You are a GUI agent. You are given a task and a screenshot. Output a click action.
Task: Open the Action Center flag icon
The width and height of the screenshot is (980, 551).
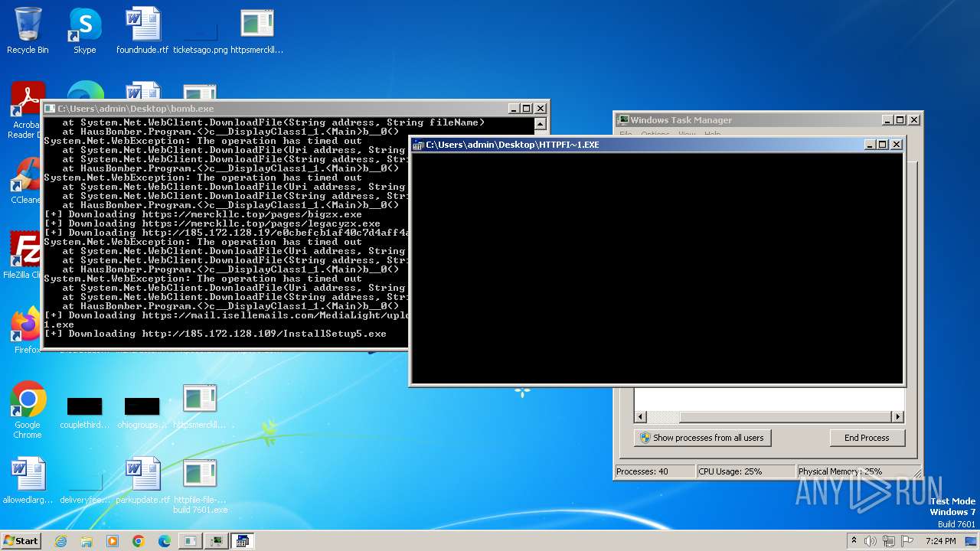click(x=908, y=541)
